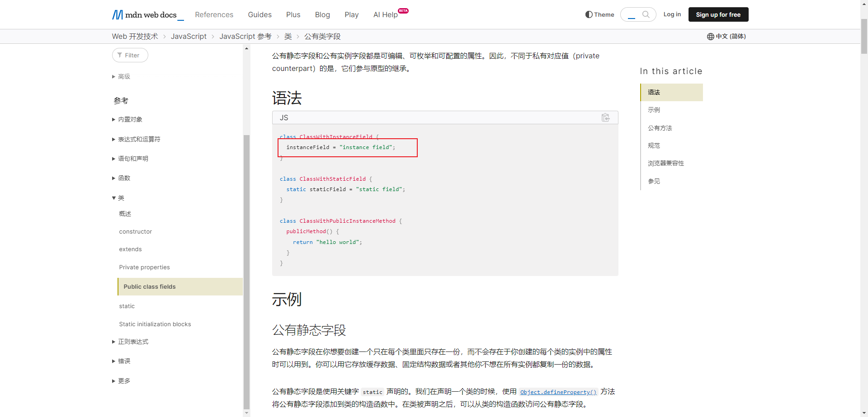
Task: Copy the JS code block to clipboard
Action: pyautogui.click(x=605, y=117)
